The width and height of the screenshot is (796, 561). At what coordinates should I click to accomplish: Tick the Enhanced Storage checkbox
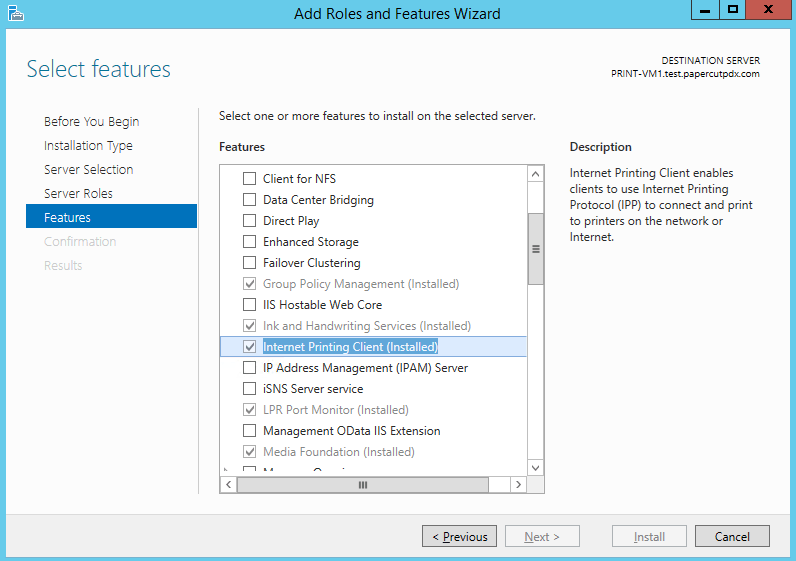pos(249,242)
